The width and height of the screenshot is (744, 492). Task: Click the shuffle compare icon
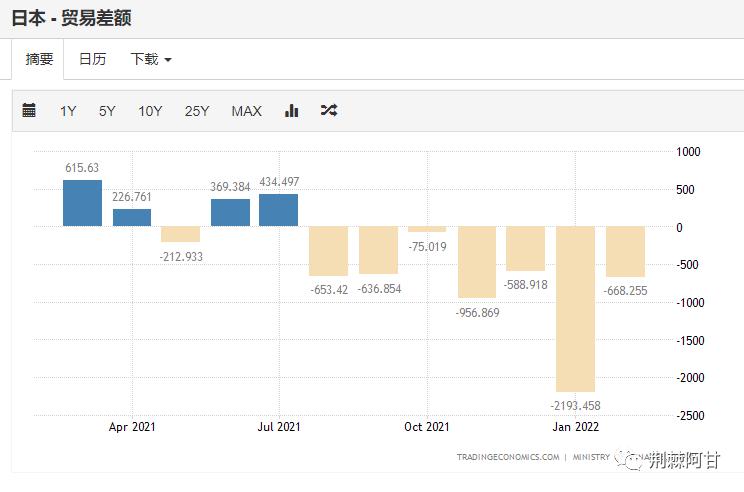[x=329, y=111]
